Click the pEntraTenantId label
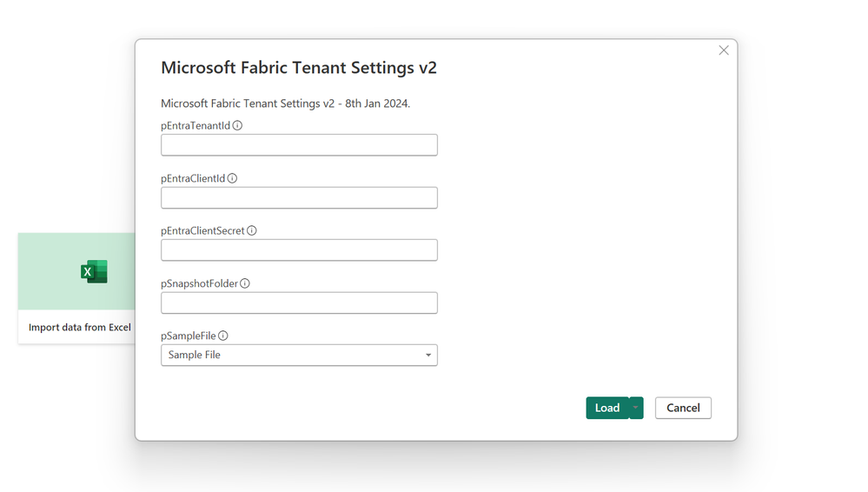The image size is (868, 492). pos(195,126)
